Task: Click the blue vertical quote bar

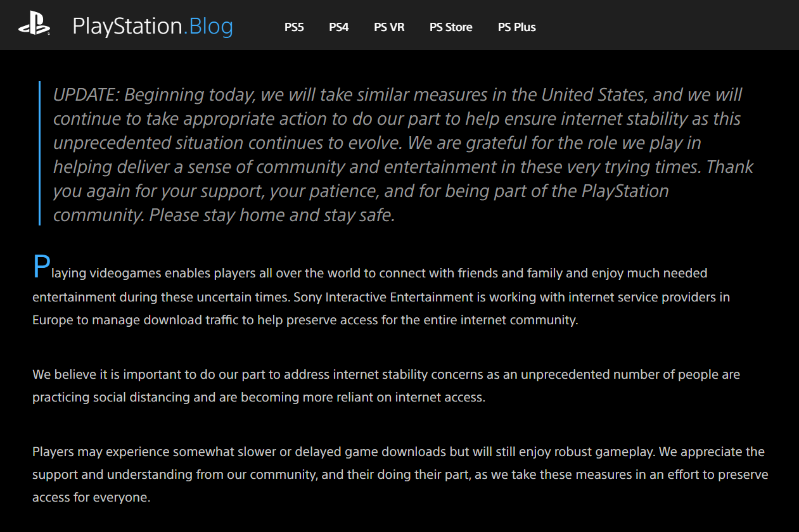Action: click(39, 153)
